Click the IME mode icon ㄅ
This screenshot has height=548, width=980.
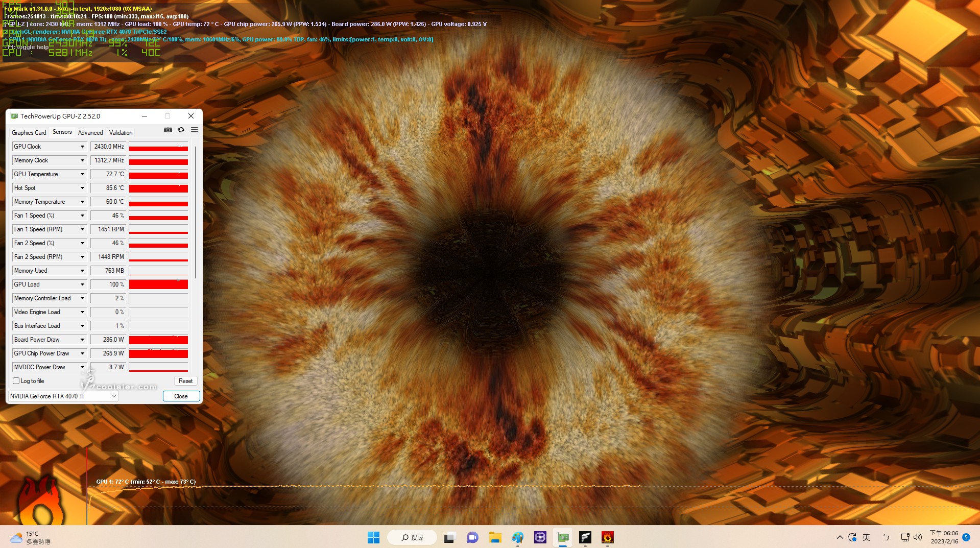click(886, 537)
